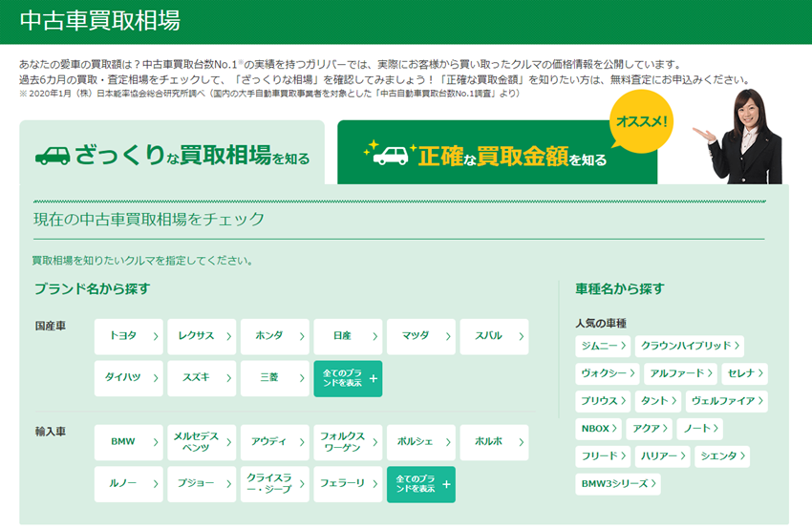Select the ホンダ brand button
Screen dimensions: 812x529
[x=275, y=337]
